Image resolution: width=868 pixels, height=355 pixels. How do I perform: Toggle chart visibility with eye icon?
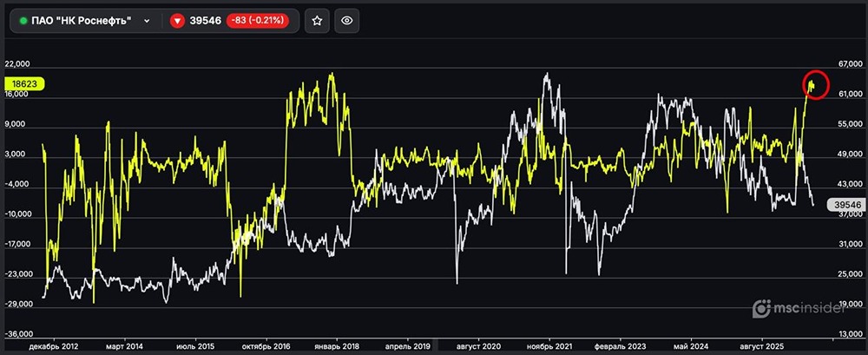pos(347,21)
